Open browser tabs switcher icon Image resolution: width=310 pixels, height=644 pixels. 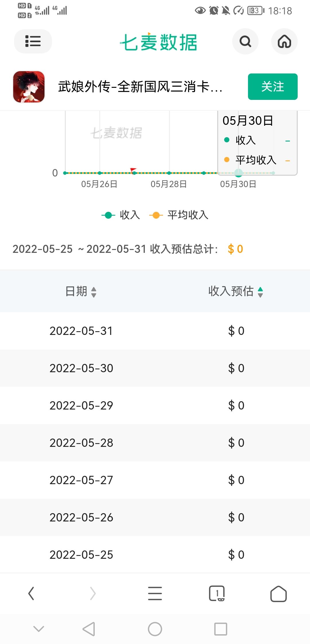pos(217,593)
